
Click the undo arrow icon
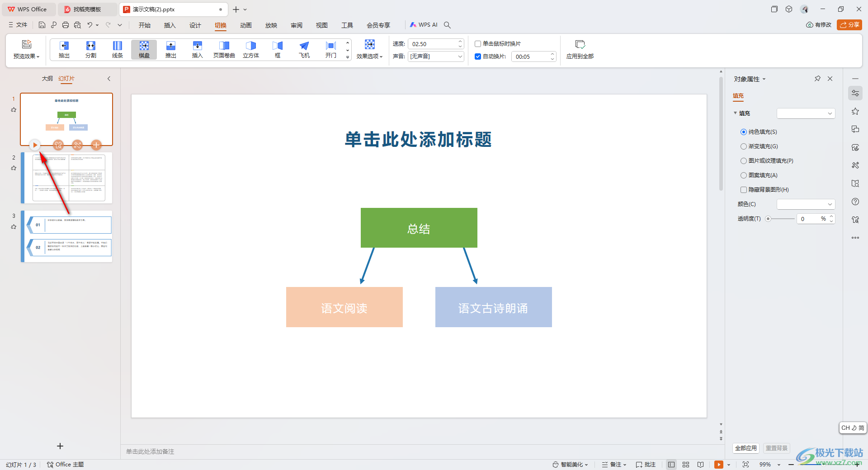(x=90, y=25)
